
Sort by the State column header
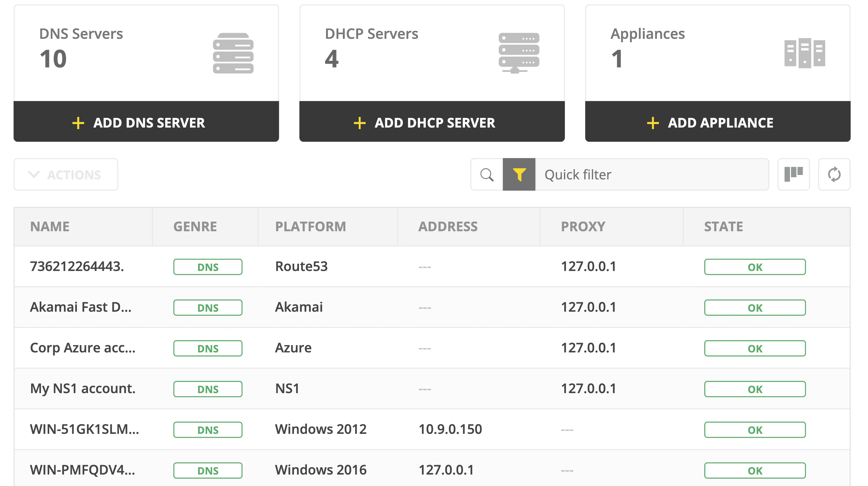723,227
